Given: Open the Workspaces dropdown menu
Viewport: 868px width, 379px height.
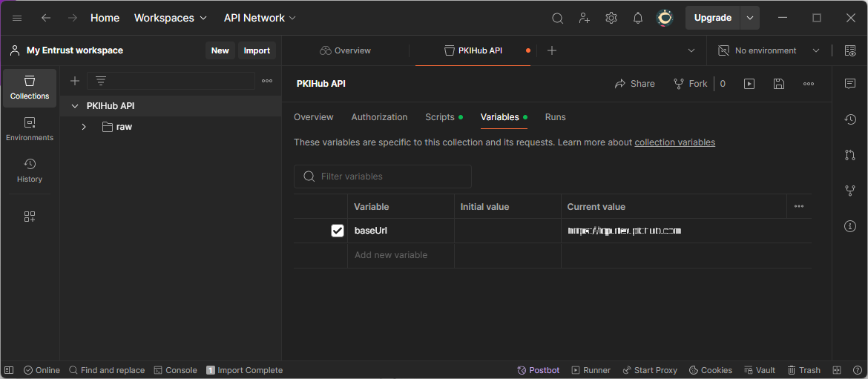Looking at the screenshot, I should coord(170,18).
